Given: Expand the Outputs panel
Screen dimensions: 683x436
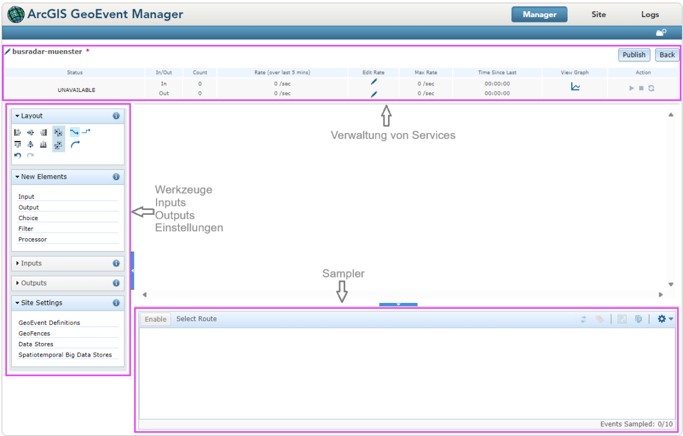Looking at the screenshot, I should (17, 283).
